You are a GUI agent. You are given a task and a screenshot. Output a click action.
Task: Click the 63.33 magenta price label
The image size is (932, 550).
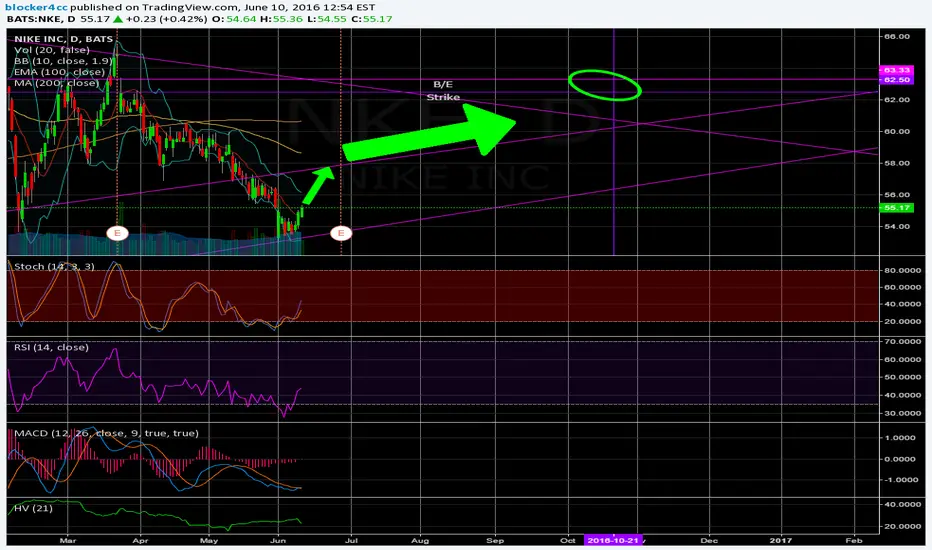pyautogui.click(x=896, y=70)
